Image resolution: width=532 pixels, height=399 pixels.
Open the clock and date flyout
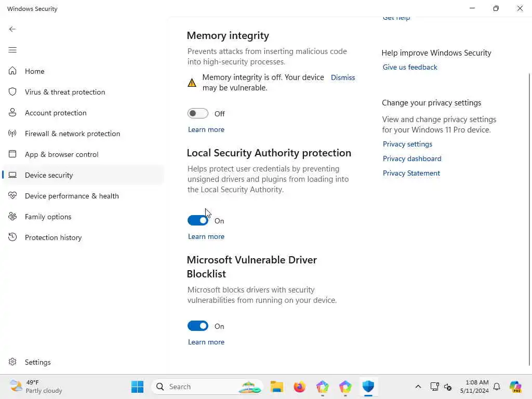474,387
